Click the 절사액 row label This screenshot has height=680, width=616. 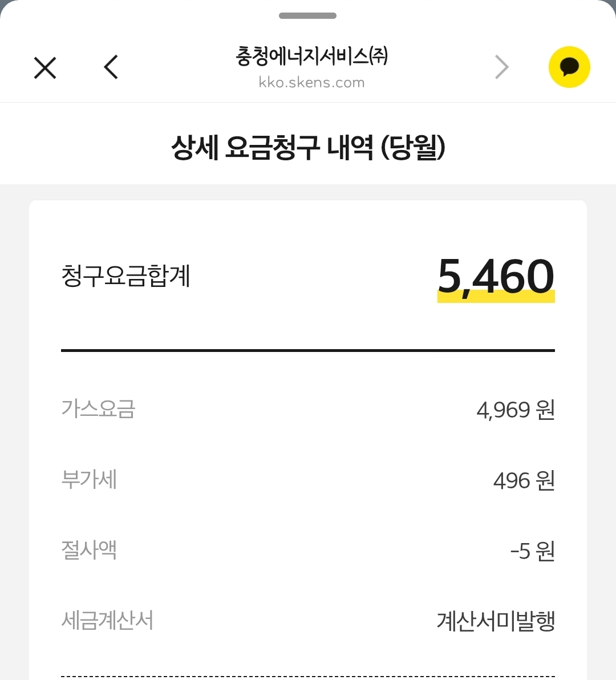click(x=89, y=550)
